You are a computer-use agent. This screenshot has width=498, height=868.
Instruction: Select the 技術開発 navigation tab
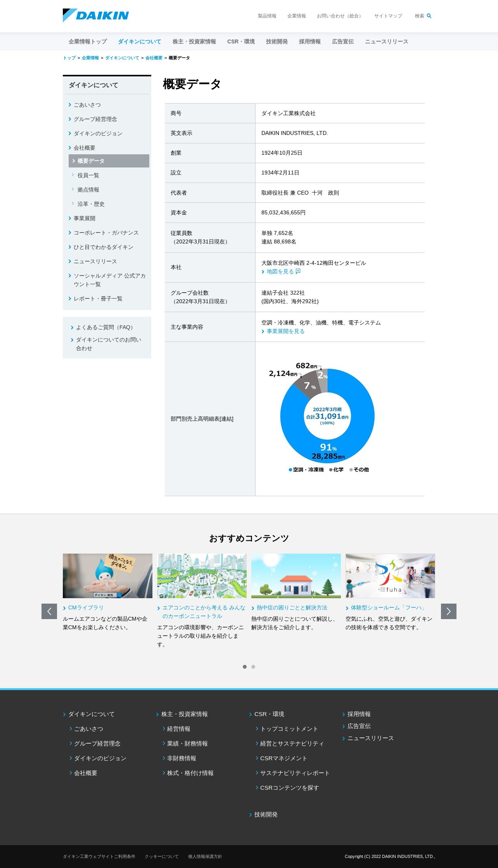pyautogui.click(x=277, y=41)
